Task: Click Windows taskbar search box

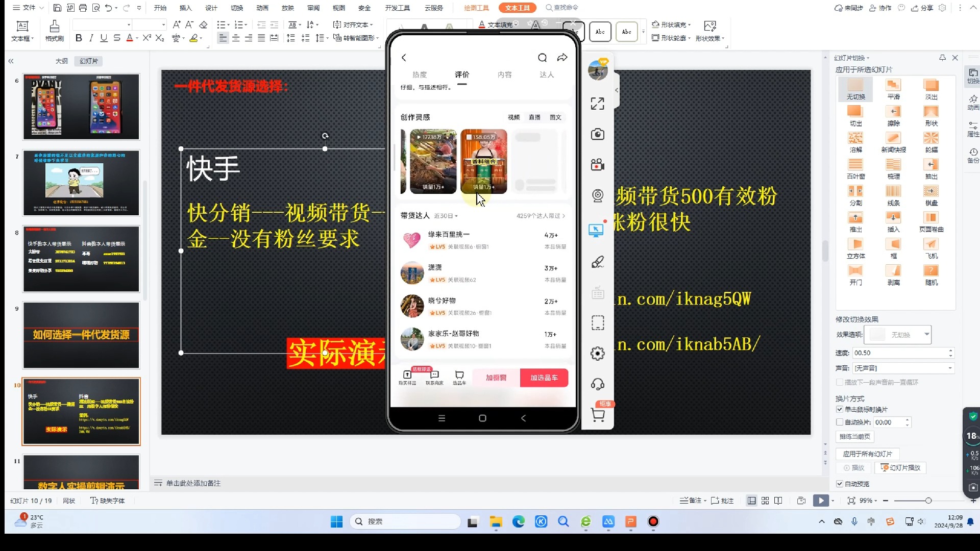Action: (x=406, y=521)
